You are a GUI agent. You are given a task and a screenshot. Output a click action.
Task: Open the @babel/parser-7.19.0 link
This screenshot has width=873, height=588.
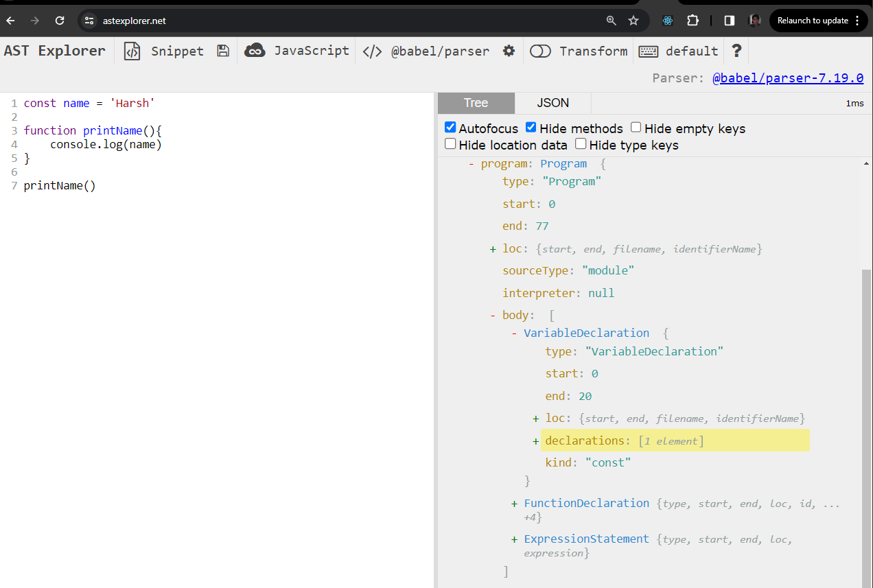click(788, 78)
